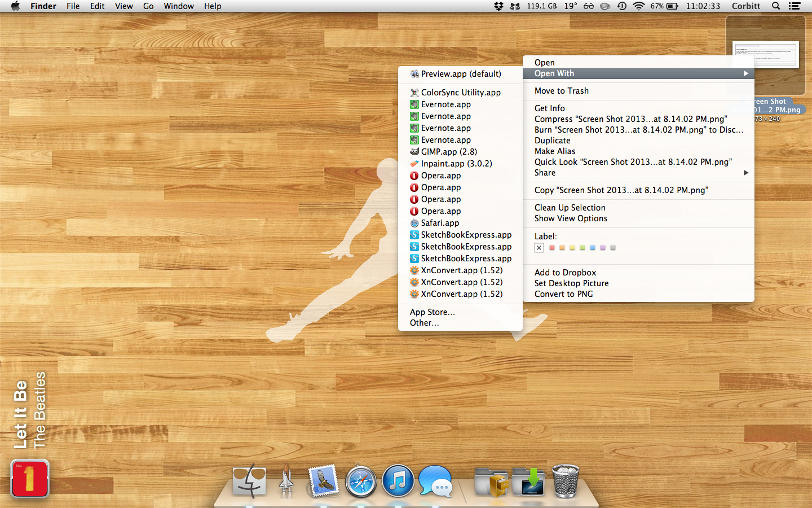Open the Wi-Fi status menu
Image resolution: width=812 pixels, height=508 pixels.
click(x=638, y=6)
